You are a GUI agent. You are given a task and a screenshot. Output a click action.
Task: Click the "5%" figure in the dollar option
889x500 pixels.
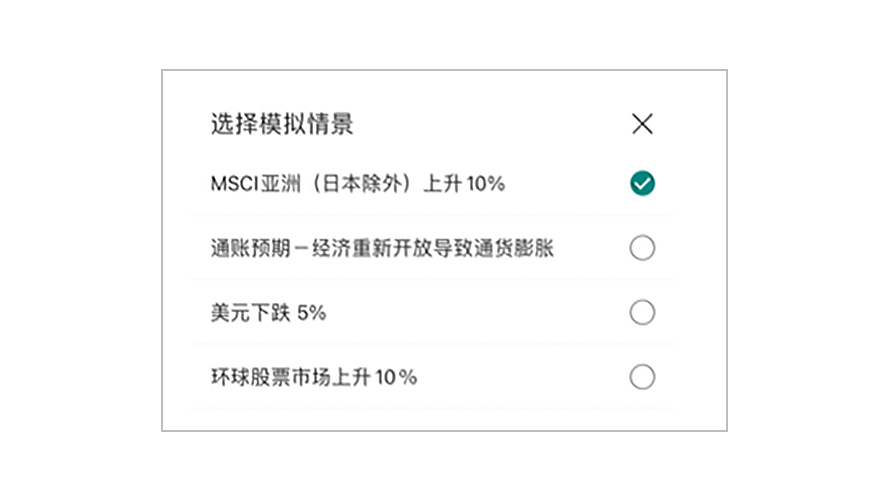coord(311,312)
